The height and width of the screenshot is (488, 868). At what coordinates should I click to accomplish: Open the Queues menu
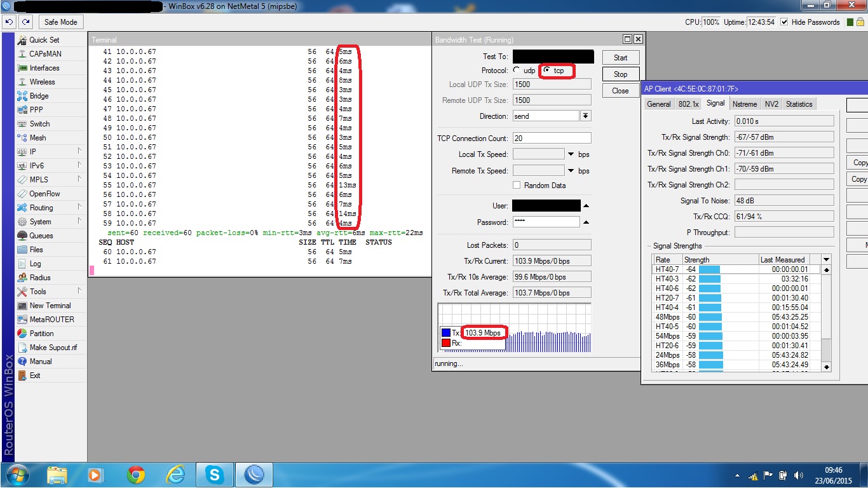coord(41,236)
